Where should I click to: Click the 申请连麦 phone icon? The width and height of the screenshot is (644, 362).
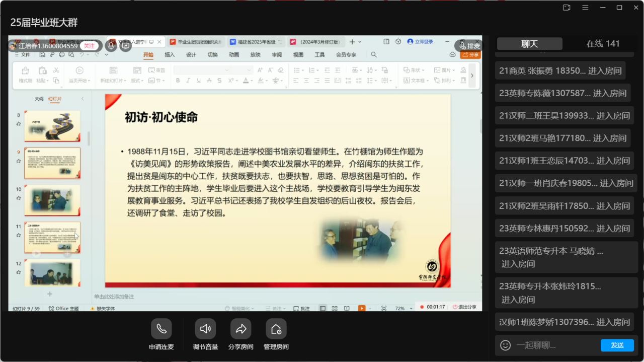tap(161, 329)
